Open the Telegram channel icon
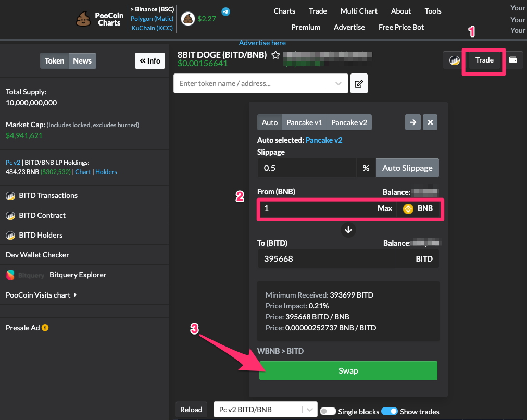 coord(226,11)
